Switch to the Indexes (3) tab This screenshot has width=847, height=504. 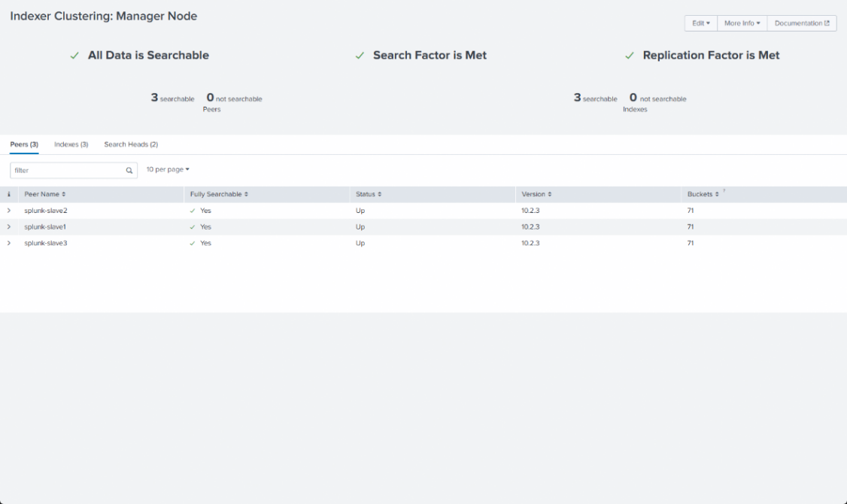[71, 144]
